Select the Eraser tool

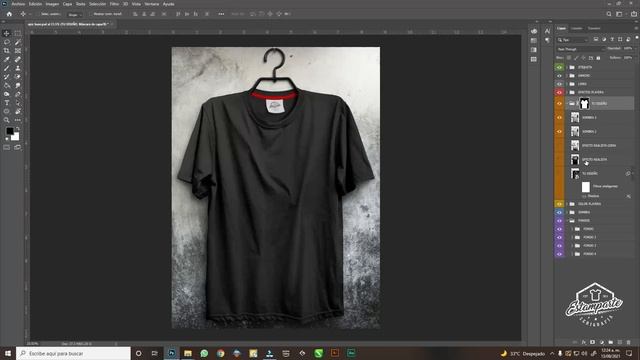(x=18, y=77)
